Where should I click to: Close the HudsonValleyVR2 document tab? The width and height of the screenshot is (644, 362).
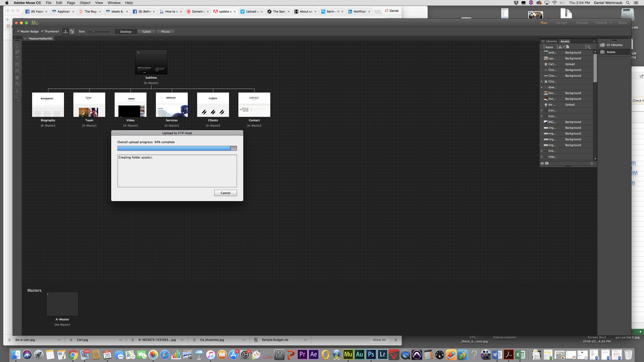pos(25,38)
